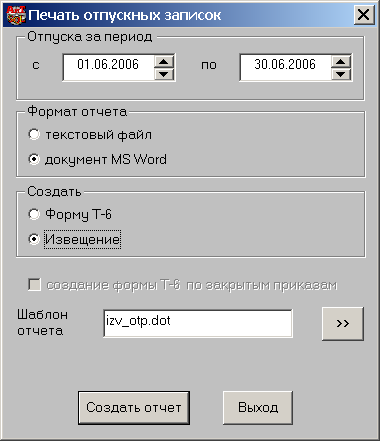
Task: Focus the end date field 30.06.2006
Action: pos(286,68)
